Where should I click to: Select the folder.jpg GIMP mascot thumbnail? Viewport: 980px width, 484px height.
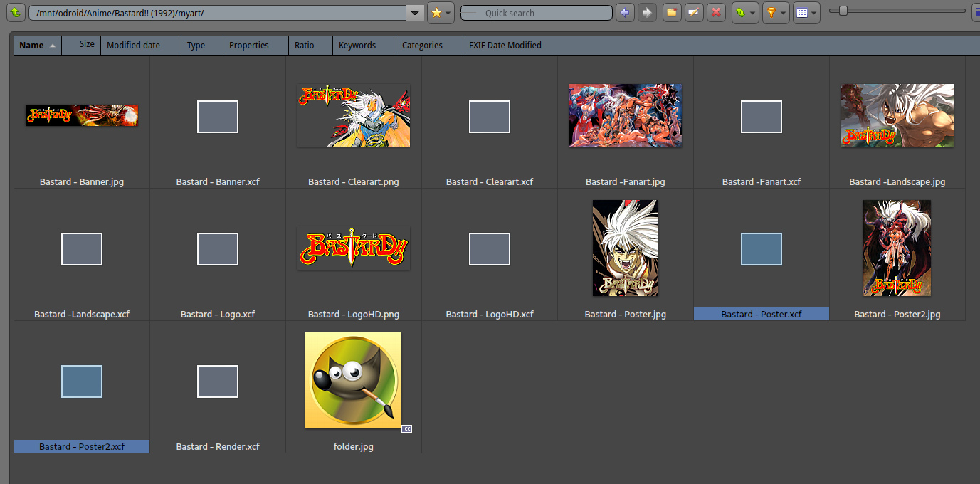tap(353, 381)
